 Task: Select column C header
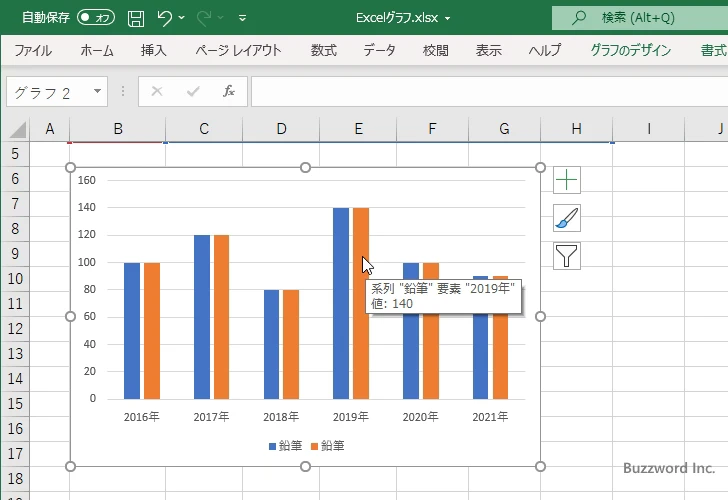pyautogui.click(x=204, y=129)
